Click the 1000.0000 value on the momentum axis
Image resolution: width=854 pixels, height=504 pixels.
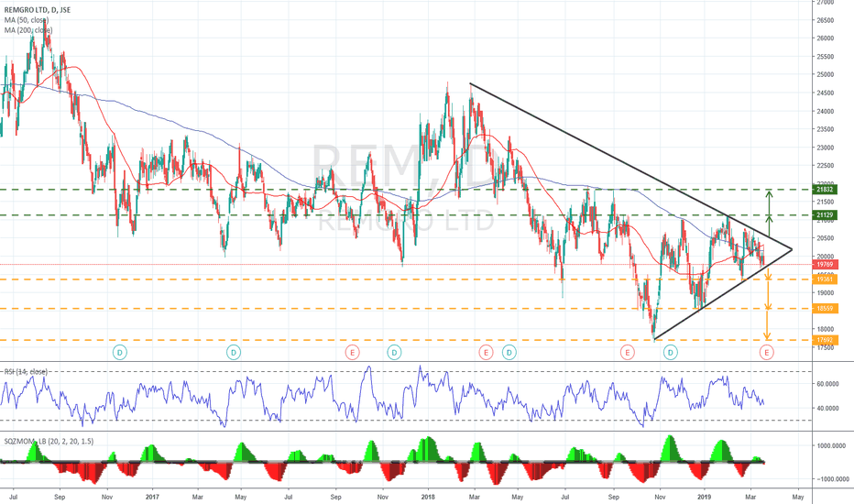pyautogui.click(x=830, y=445)
